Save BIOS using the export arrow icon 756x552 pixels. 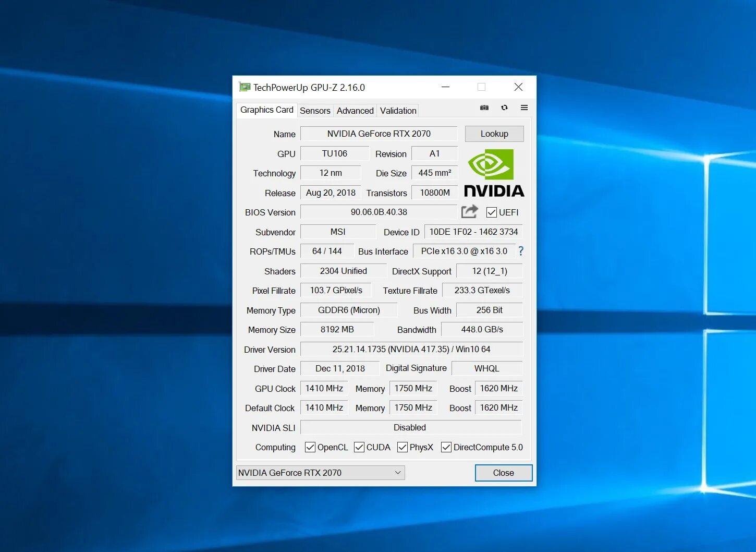(469, 211)
